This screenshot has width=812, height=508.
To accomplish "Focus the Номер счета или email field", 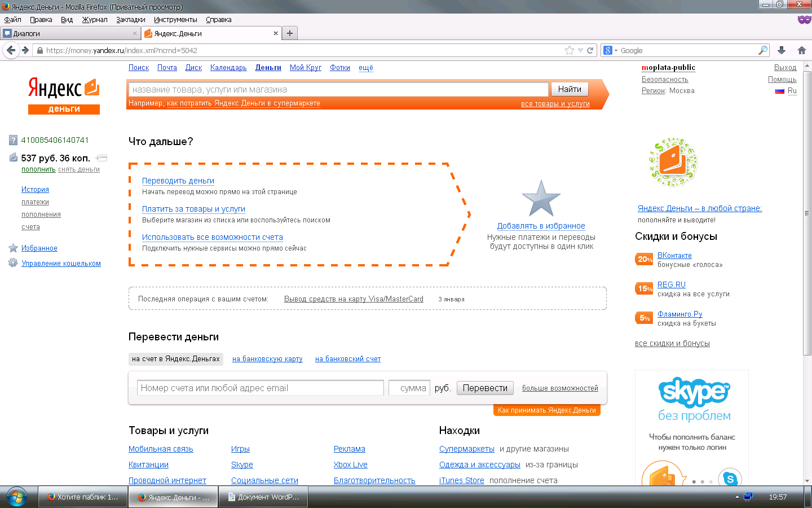I will [261, 388].
